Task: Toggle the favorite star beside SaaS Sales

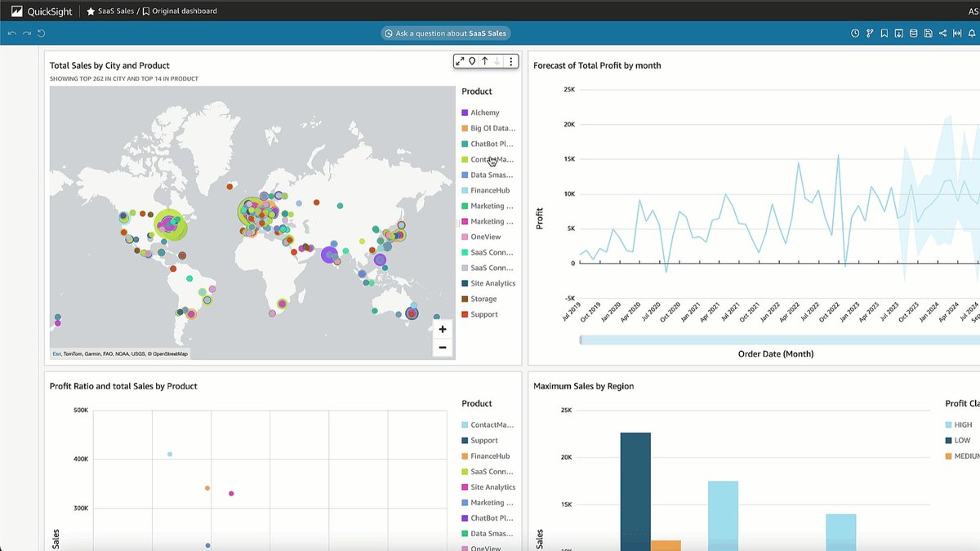Action: click(91, 11)
